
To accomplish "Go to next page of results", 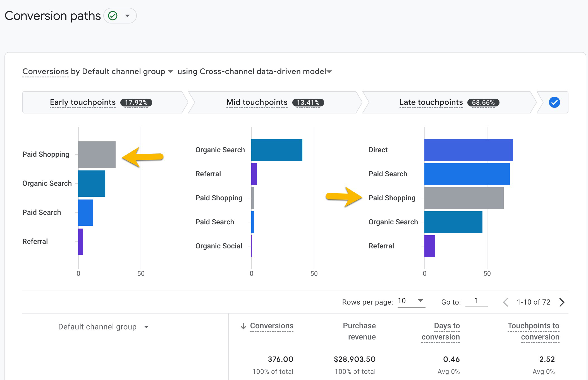I will (562, 302).
